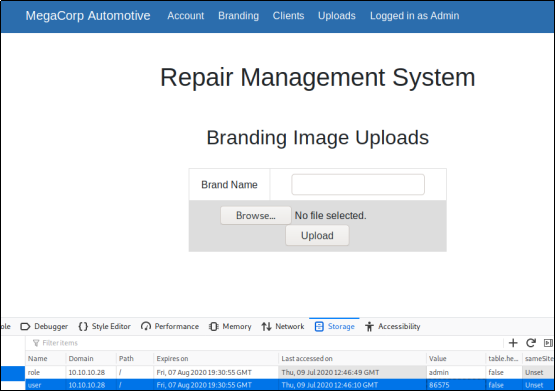The height and width of the screenshot is (391, 556).
Task: Click the Upload button
Action: tap(317, 235)
